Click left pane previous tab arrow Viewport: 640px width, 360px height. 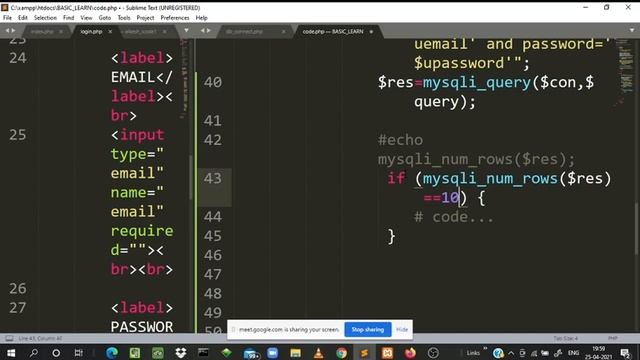7,31
